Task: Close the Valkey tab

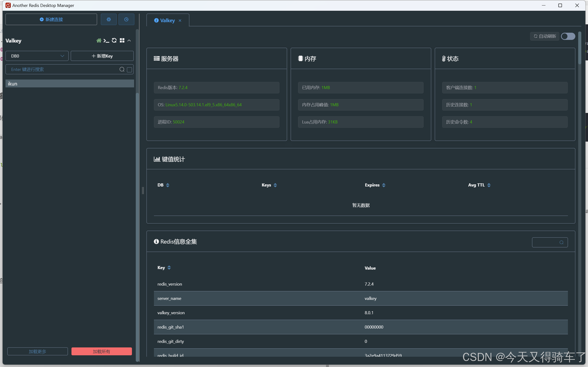Action: point(180,21)
